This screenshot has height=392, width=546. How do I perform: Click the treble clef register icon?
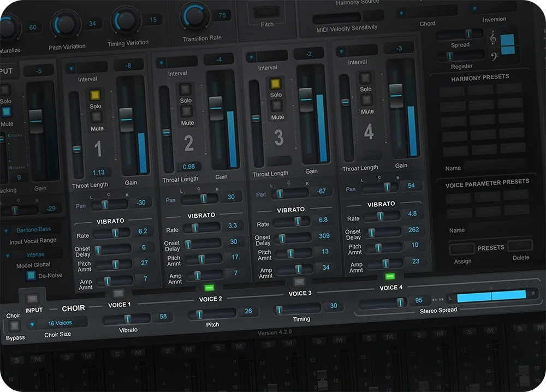(493, 38)
